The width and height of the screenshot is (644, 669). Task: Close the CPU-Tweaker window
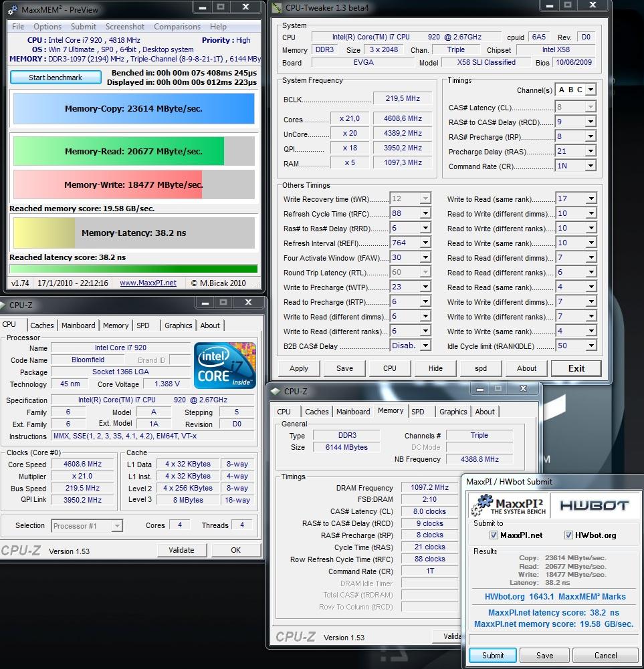(x=593, y=5)
